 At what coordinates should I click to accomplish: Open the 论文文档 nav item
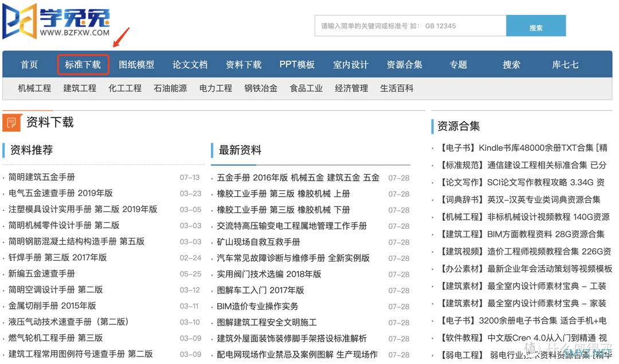pyautogui.click(x=190, y=65)
